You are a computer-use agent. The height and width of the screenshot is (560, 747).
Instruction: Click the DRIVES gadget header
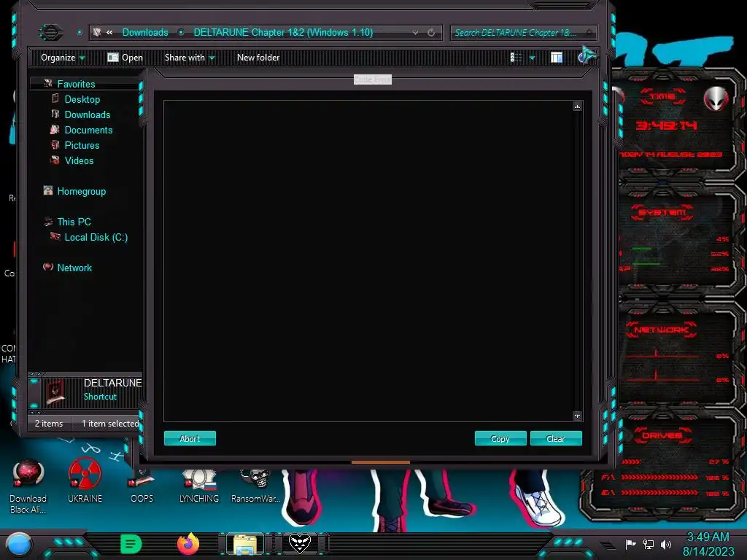pyautogui.click(x=662, y=435)
